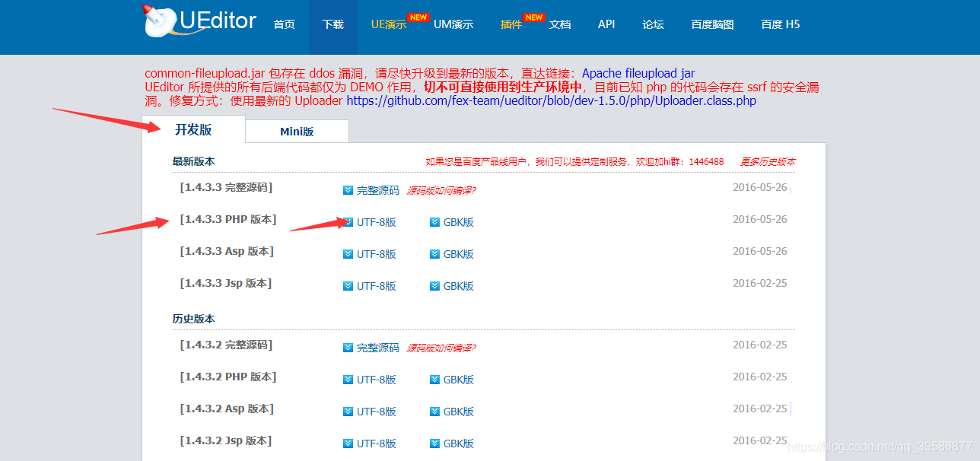The width and height of the screenshot is (980, 461).
Task: Open the 文档 section in the navigation bar
Action: [560, 24]
